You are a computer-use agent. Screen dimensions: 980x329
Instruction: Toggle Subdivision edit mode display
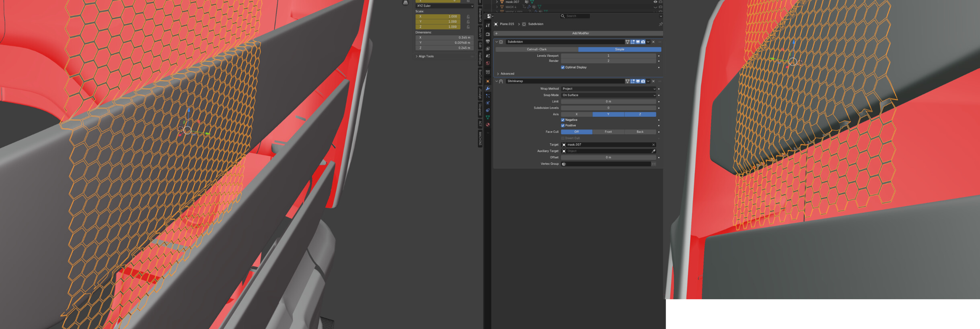coord(633,42)
